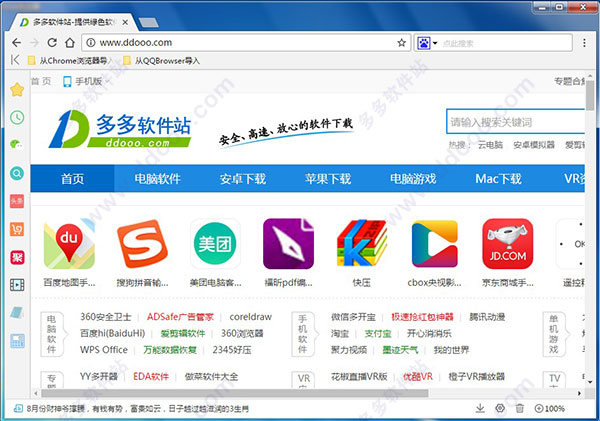Click the horizontal scrollbar thumb
The image size is (600, 421).
click(235, 393)
